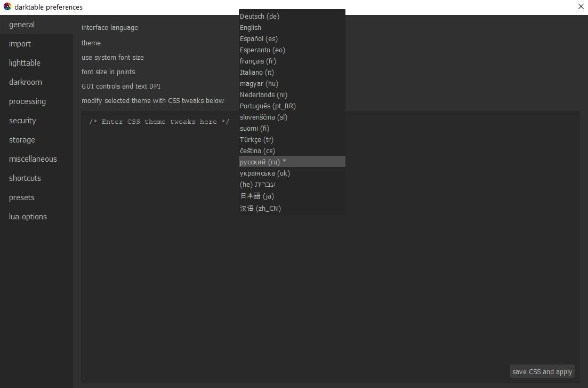Pick українська (uk) language option
588x388 pixels.
(292, 173)
